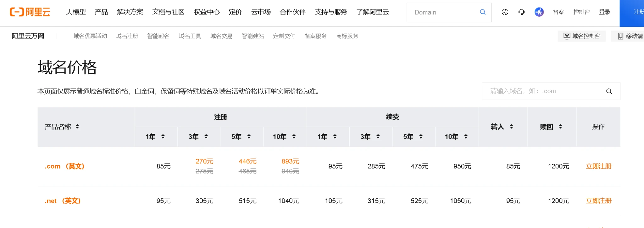Sort renewal 3年 column
Viewport: 644px width, 228px height.
(x=378, y=136)
